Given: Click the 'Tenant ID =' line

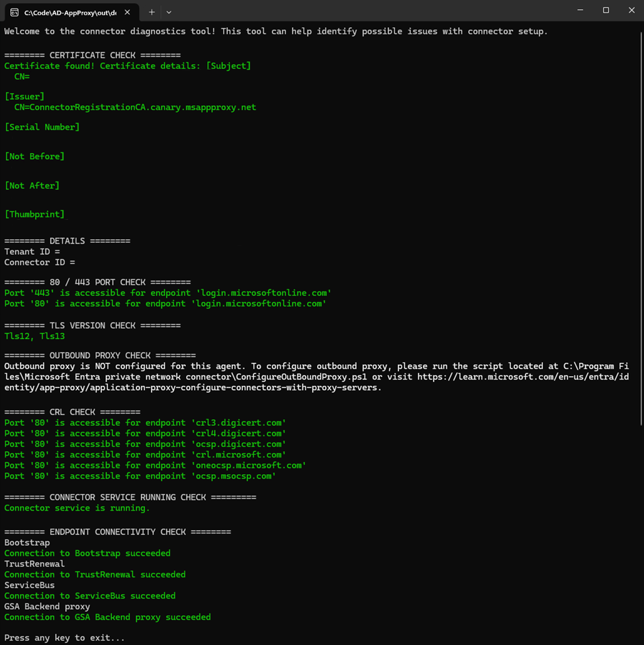Looking at the screenshot, I should 32,252.
